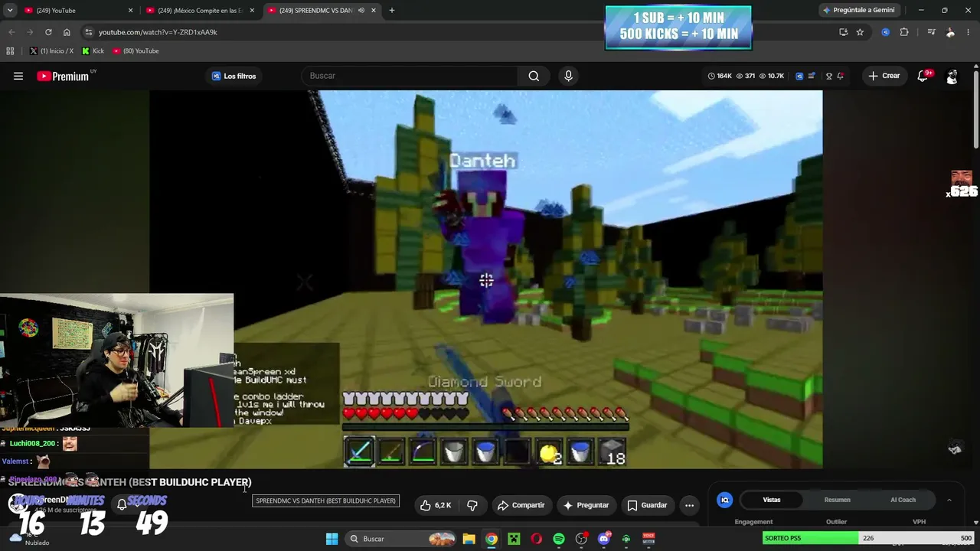Save the video with Guardar
980x551 pixels.
[x=647, y=505]
